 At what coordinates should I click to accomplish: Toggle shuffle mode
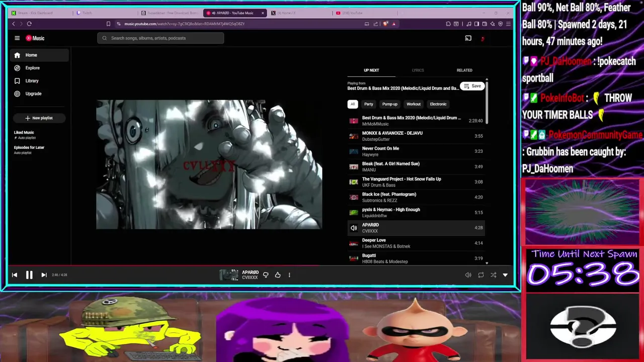[x=493, y=275]
